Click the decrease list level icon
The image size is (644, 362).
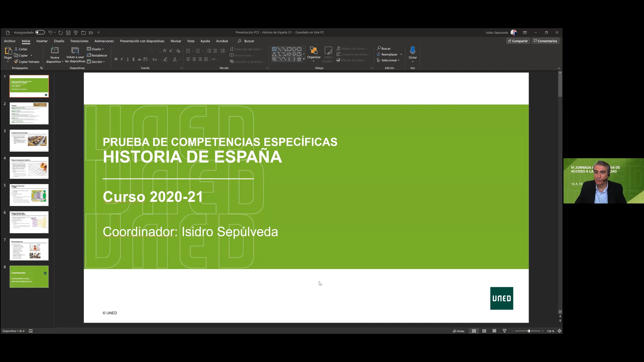coord(209,51)
